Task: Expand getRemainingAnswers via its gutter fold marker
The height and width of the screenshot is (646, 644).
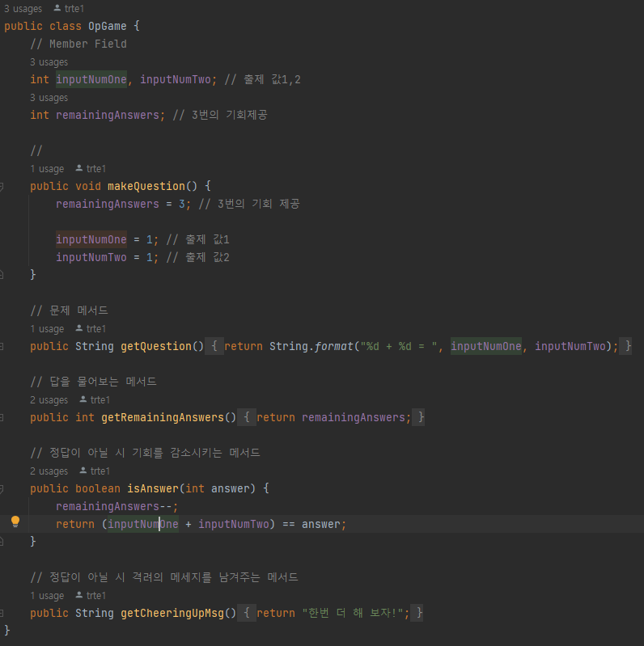Action: pyautogui.click(x=2, y=418)
